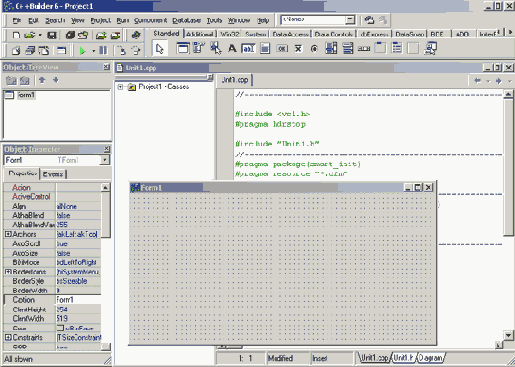This screenshot has height=367, width=515.
Task: Select the Frames component in palette
Action: click(x=182, y=48)
